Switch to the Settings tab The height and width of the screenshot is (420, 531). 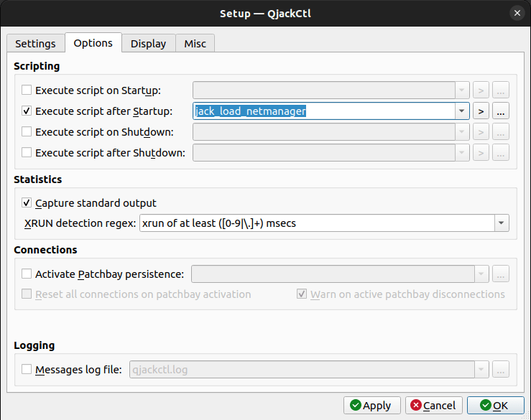click(35, 44)
